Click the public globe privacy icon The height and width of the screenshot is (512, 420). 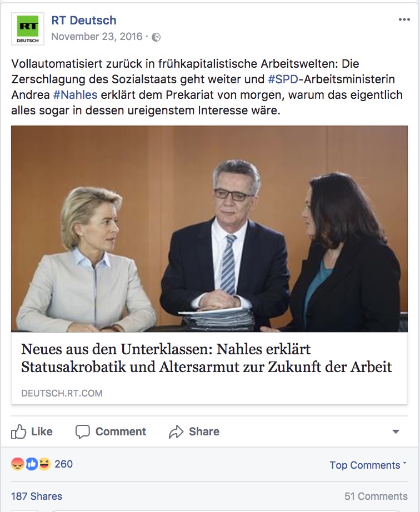pos(156,37)
